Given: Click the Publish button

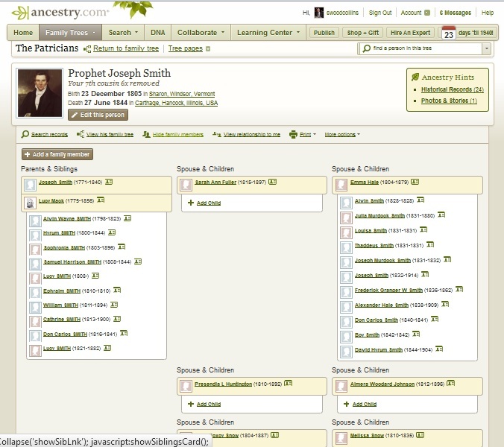Looking at the screenshot, I should (x=324, y=33).
